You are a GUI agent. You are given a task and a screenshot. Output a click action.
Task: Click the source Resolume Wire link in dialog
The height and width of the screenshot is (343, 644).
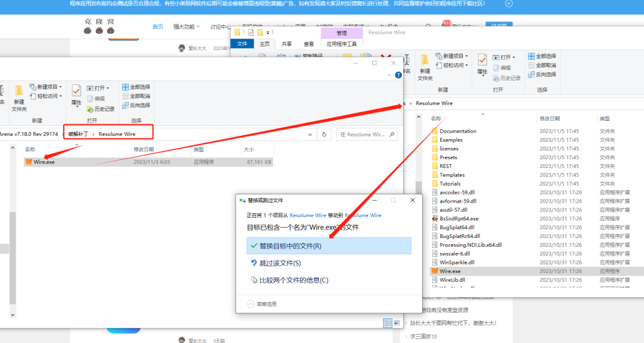tap(308, 215)
